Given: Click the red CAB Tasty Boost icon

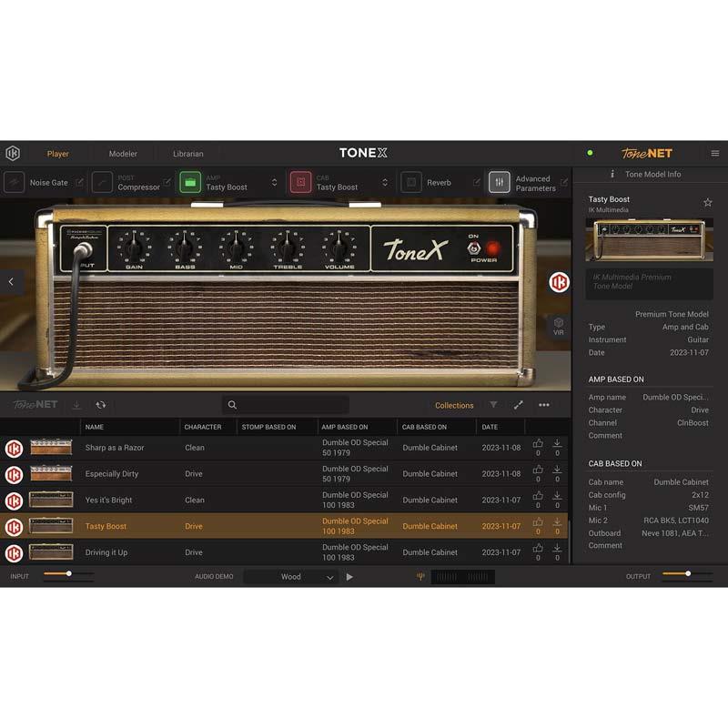Looking at the screenshot, I should click(x=300, y=182).
